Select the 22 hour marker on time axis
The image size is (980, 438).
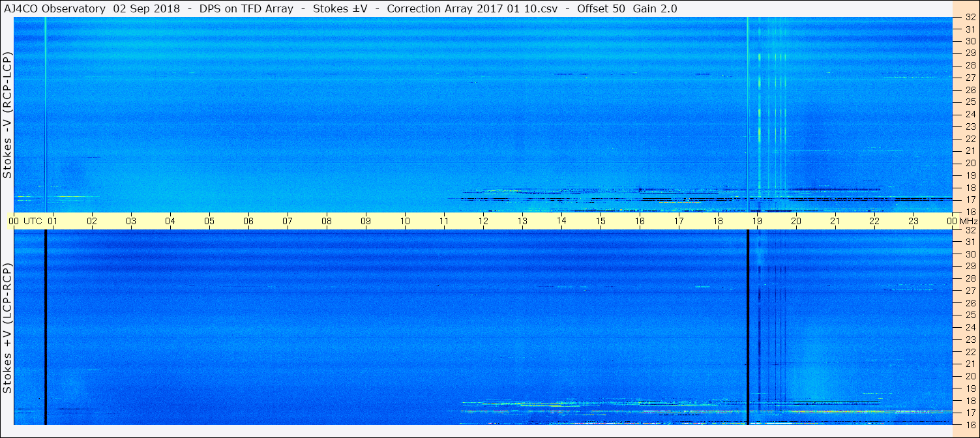pyautogui.click(x=874, y=222)
